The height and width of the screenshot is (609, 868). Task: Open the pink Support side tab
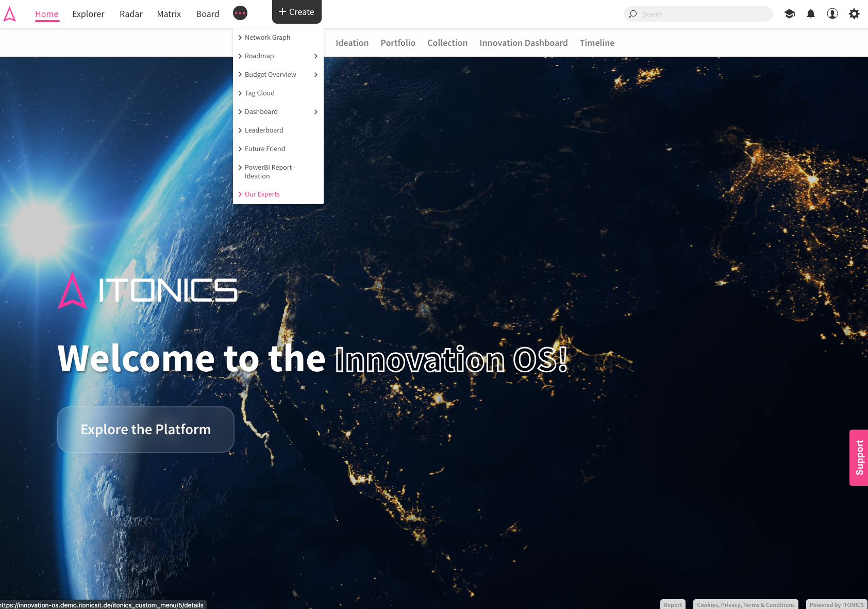click(859, 457)
